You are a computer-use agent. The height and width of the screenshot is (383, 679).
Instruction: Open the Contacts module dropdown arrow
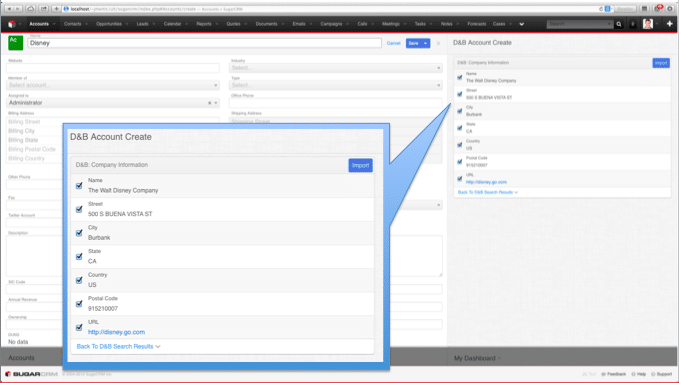pos(86,24)
